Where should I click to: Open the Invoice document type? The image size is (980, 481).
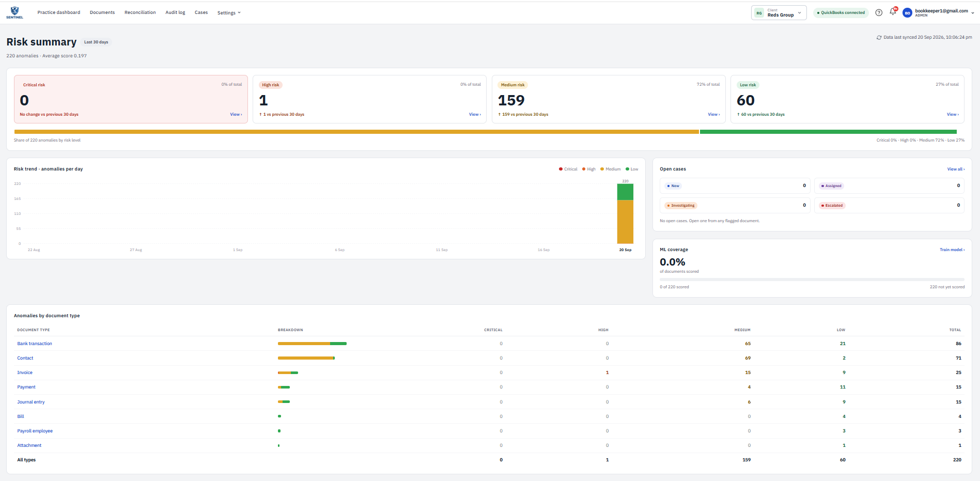[25, 373]
